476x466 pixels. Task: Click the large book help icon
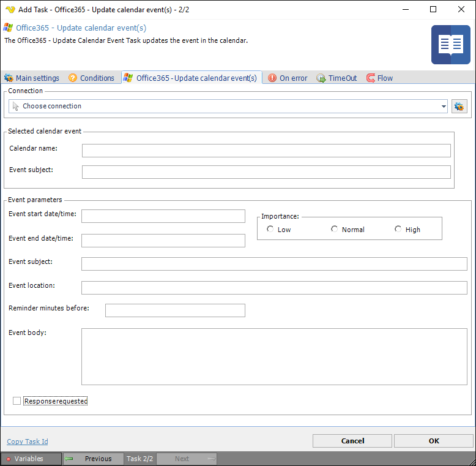point(450,45)
